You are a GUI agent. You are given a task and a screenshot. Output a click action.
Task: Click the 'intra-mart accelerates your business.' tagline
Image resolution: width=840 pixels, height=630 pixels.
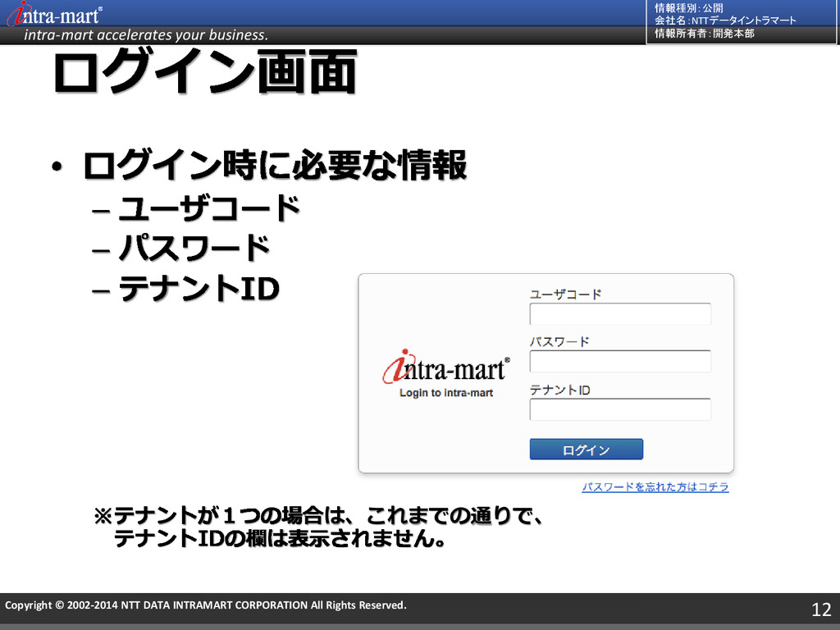click(146, 34)
